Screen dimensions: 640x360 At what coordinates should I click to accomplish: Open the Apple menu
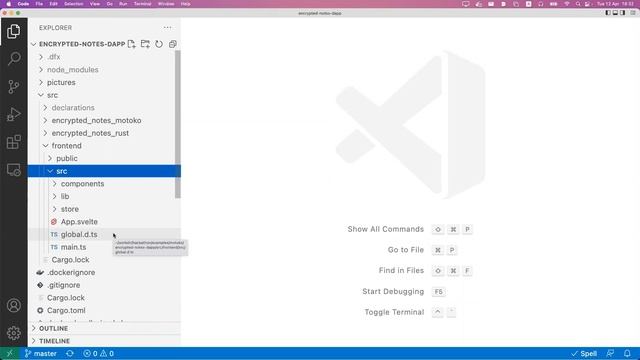pyautogui.click(x=9, y=4)
